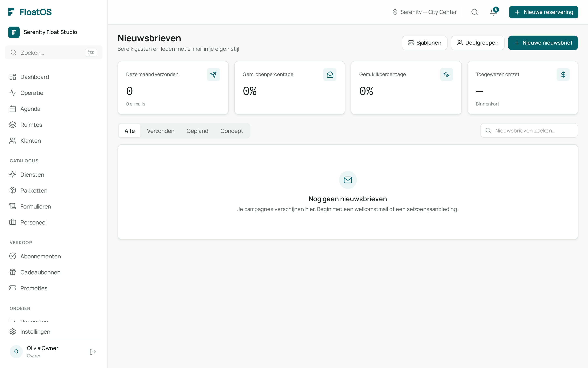Screen dimensions: 588x368
Task: Click the Deze maand verzonden card label
Action: (x=152, y=74)
